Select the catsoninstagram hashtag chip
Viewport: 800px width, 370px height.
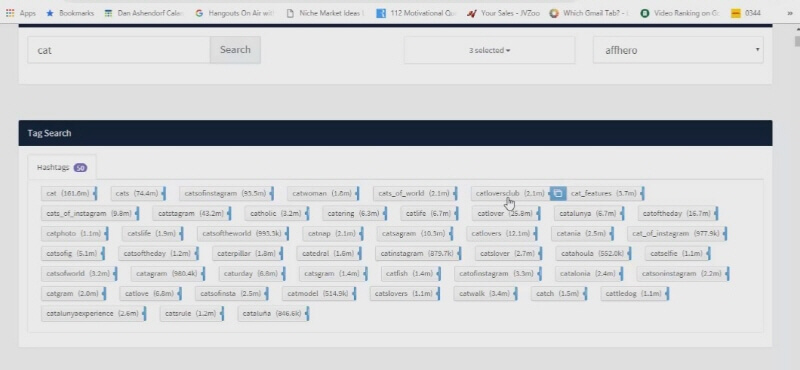684,273
